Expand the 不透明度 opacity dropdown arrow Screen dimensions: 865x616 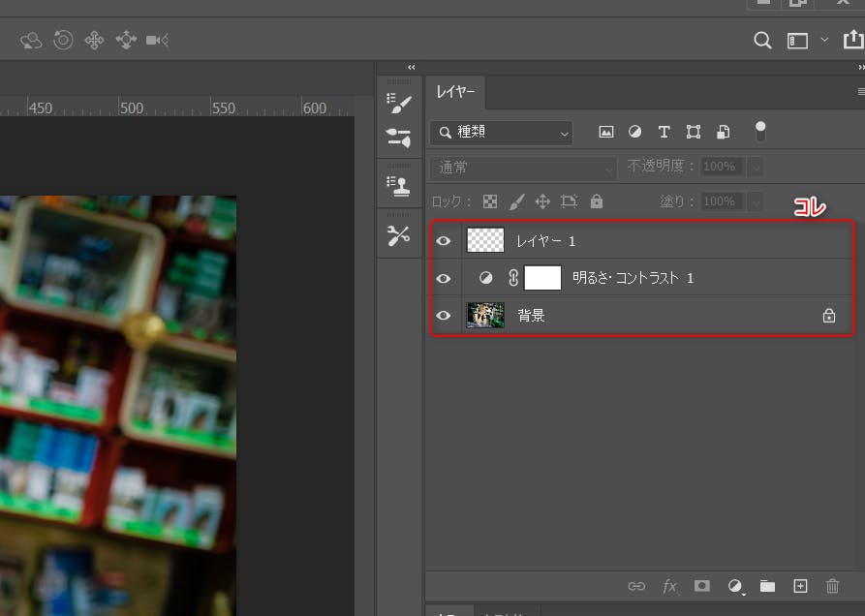755,168
